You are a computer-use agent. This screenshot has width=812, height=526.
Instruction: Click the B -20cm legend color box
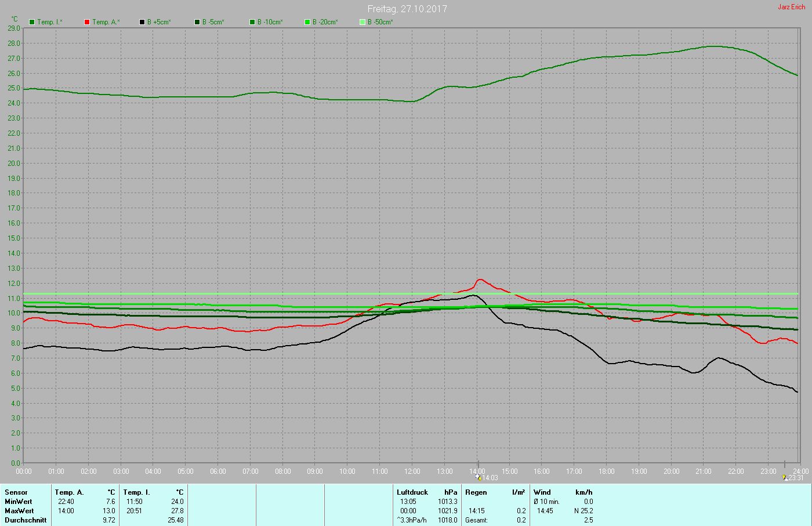coord(307,22)
